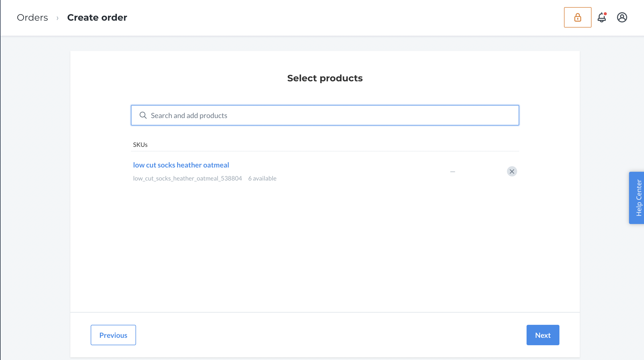Viewport: 644px width, 360px height.
Task: Open the notifications bell
Action: [602, 17]
